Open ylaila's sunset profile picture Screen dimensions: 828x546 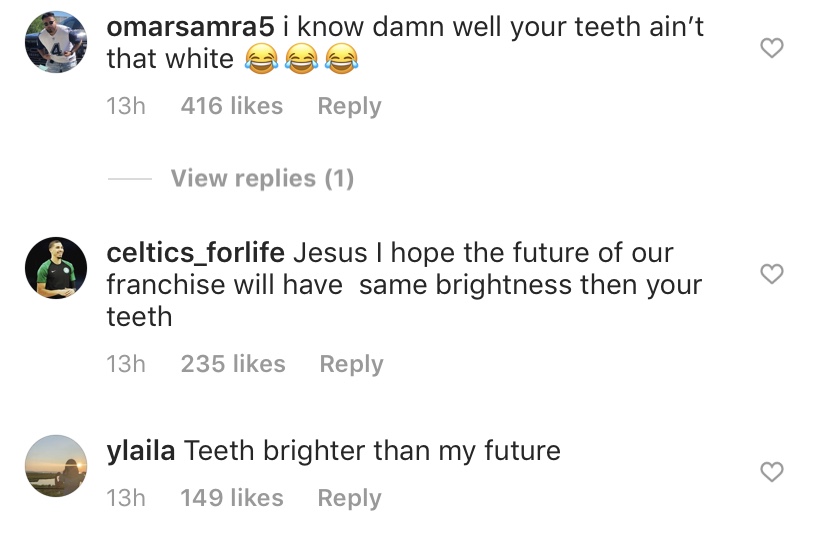point(56,466)
